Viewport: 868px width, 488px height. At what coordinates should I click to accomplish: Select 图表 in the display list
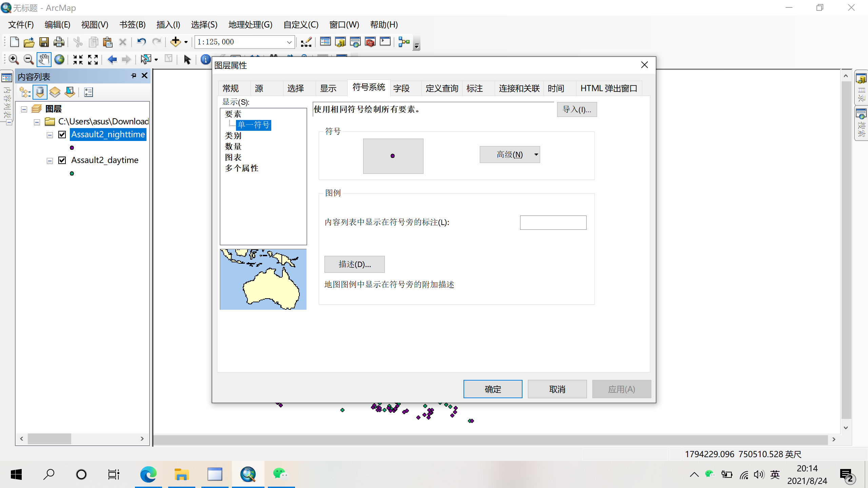(233, 157)
